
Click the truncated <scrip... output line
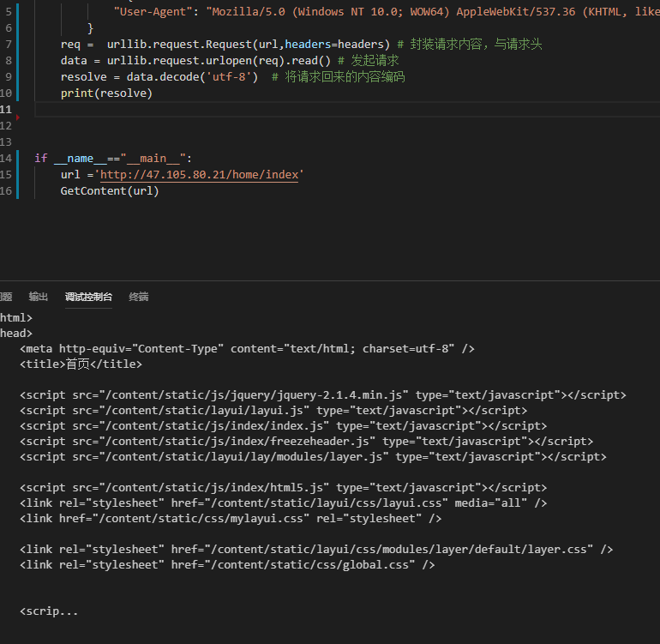click(x=49, y=611)
